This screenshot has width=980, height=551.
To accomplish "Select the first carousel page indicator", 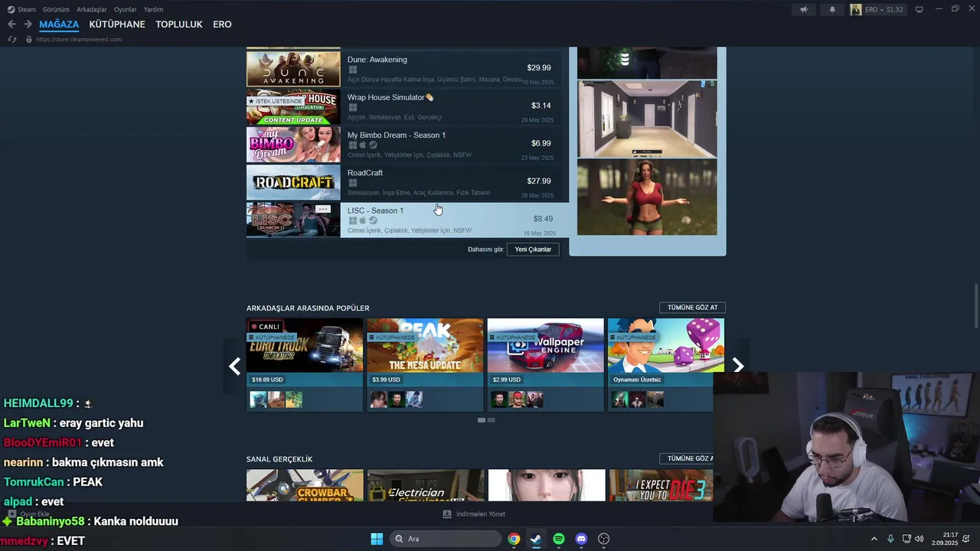I will click(481, 420).
